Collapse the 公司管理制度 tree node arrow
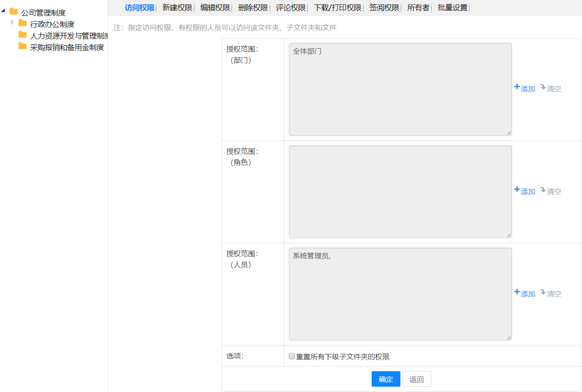Viewport: 582px width, 392px height. click(x=4, y=11)
